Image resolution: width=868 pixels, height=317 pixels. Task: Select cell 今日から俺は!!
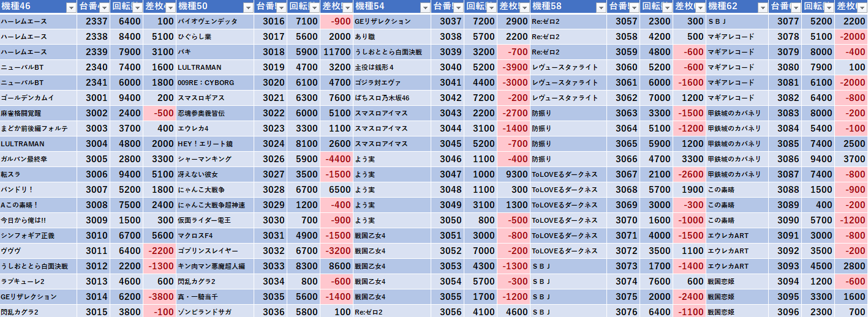click(39, 220)
